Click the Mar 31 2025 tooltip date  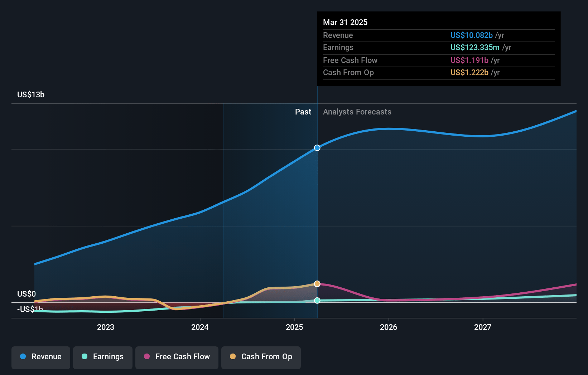tap(345, 22)
